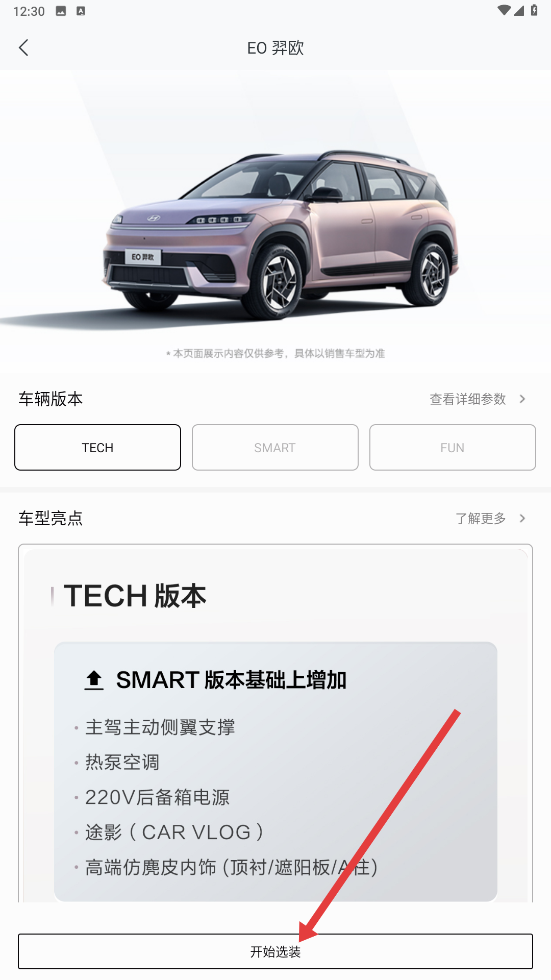The image size is (551, 980).
Task: Tap the Wi-Fi status icon
Action: tap(504, 11)
